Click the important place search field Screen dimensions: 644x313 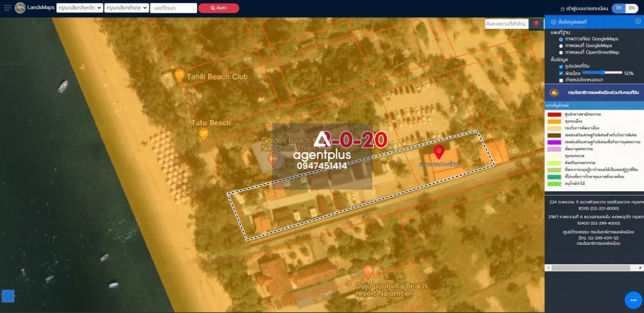(x=507, y=24)
